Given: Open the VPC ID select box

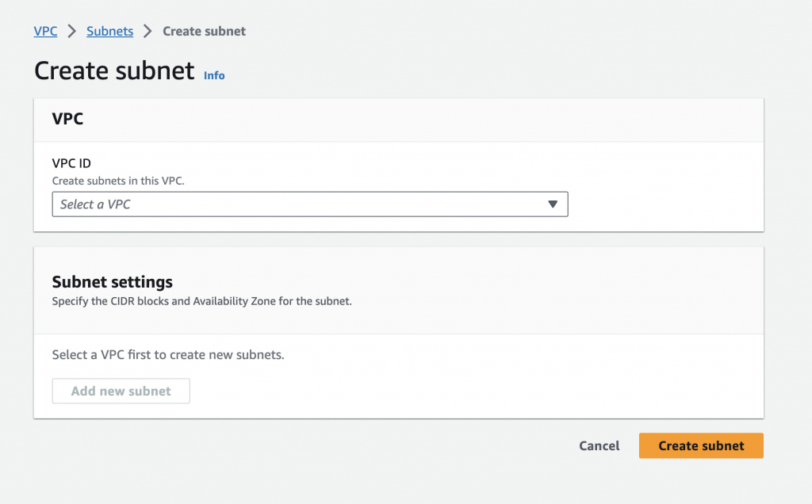Looking at the screenshot, I should [309, 204].
